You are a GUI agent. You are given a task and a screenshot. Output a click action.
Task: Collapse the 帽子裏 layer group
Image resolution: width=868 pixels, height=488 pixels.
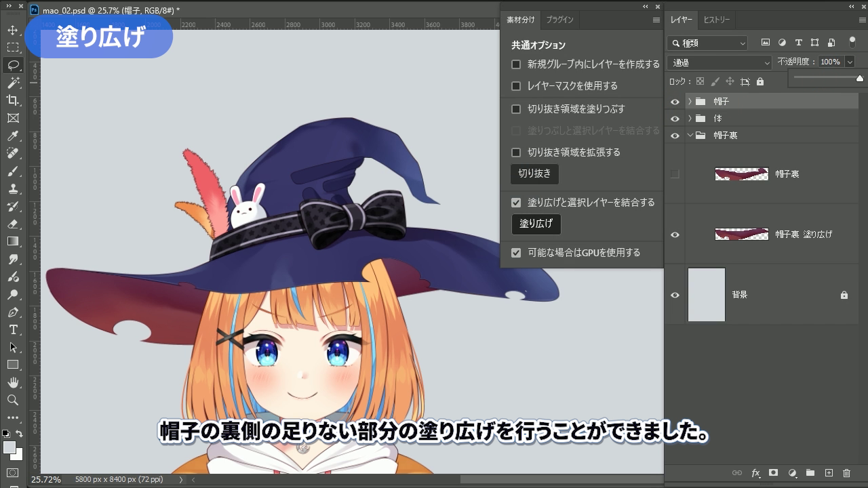point(690,136)
